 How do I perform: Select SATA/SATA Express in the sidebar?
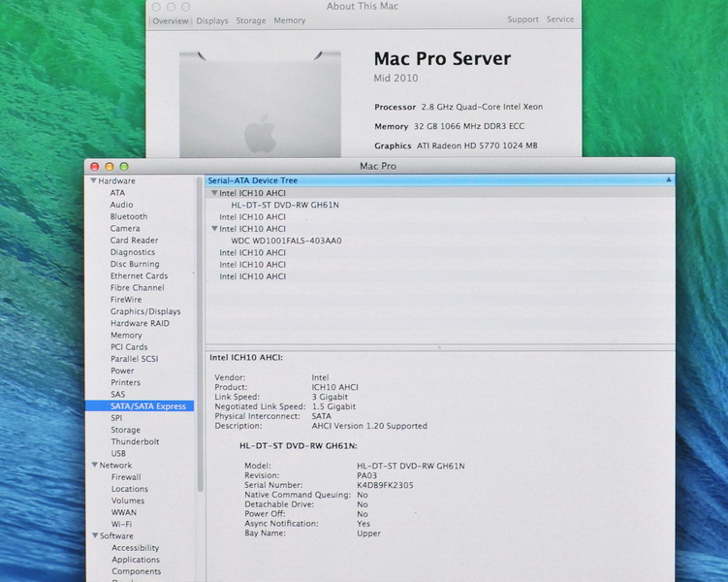[140, 406]
